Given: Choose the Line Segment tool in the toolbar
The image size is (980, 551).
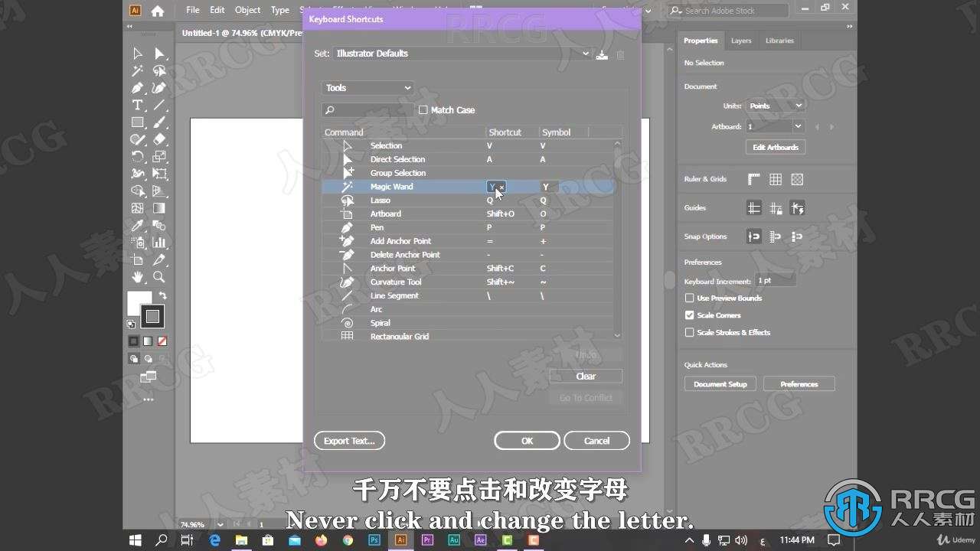Looking at the screenshot, I should (159, 105).
